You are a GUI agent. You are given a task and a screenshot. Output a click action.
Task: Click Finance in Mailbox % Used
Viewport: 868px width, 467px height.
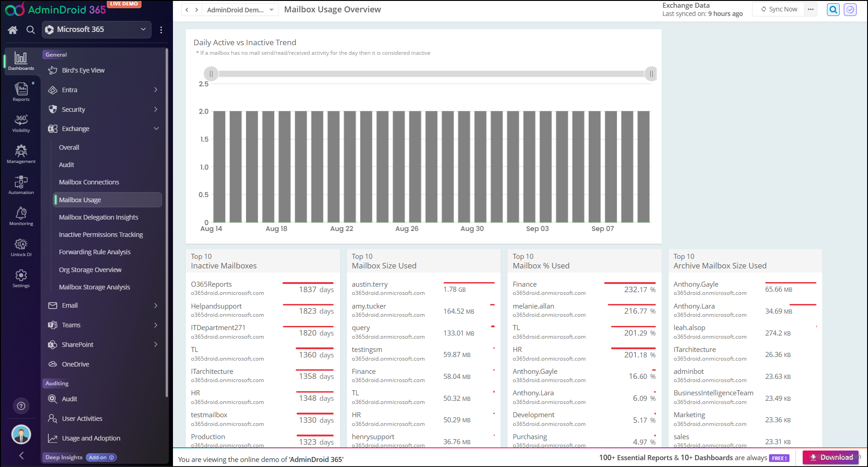pyautogui.click(x=584, y=289)
